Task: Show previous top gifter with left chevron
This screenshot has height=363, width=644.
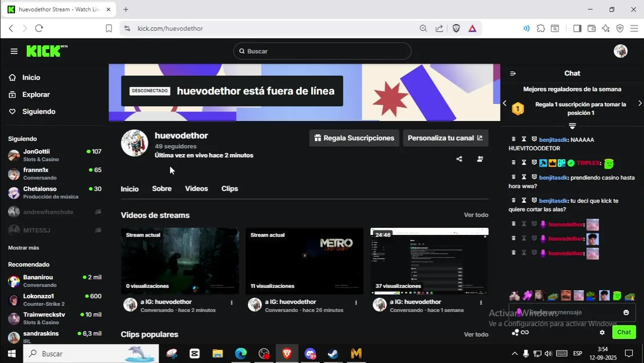Action: [x=504, y=103]
